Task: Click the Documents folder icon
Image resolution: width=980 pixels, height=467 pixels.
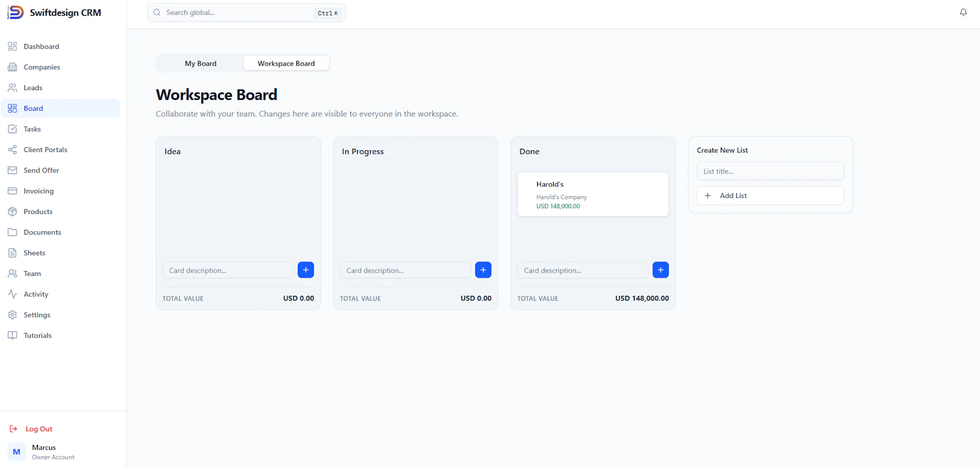Action: [12, 232]
